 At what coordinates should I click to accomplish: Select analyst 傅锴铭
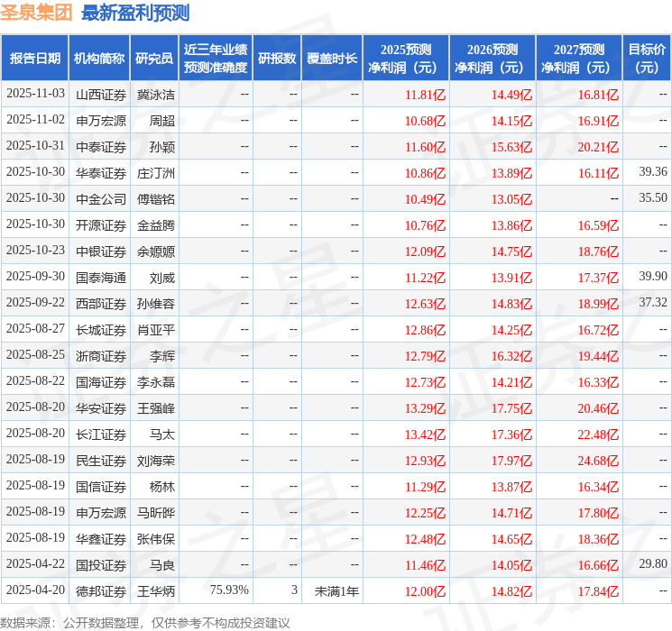pyautogui.click(x=156, y=199)
